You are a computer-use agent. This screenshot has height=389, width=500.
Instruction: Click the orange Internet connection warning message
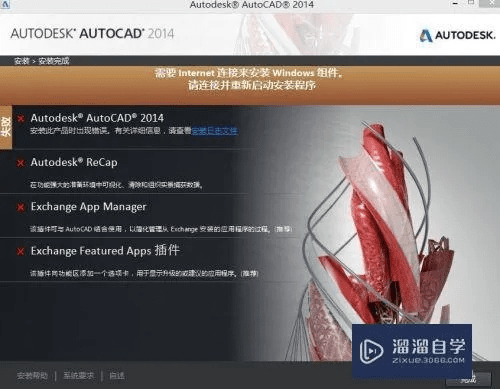(x=250, y=79)
